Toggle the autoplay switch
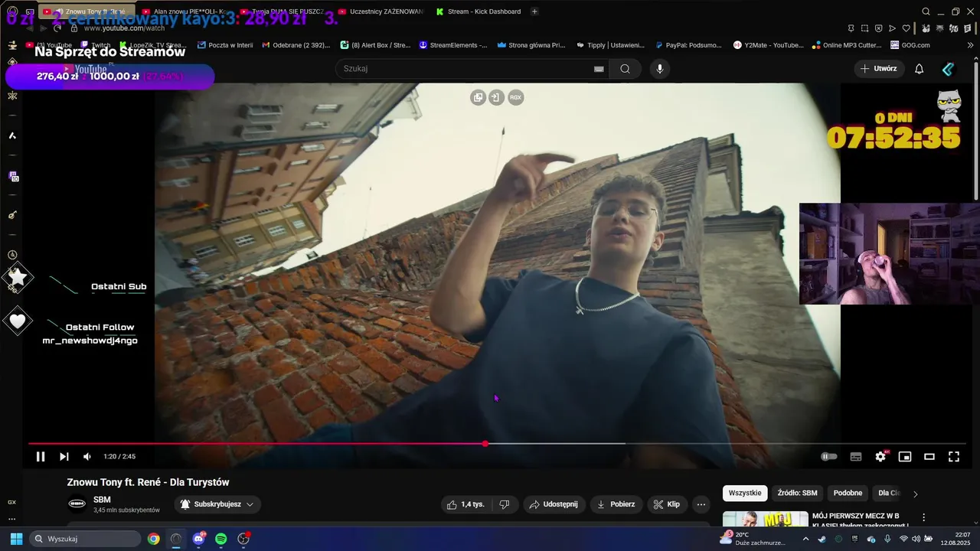 pyautogui.click(x=829, y=457)
